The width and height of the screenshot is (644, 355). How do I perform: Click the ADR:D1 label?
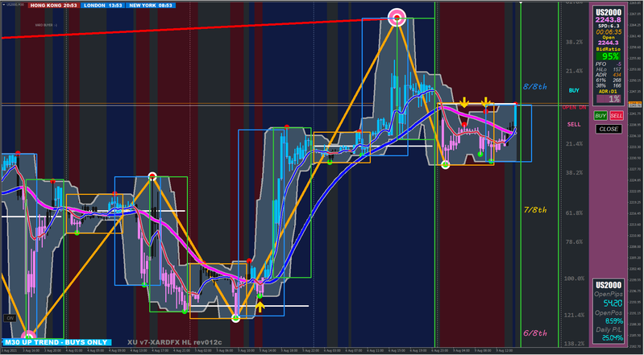[609, 92]
